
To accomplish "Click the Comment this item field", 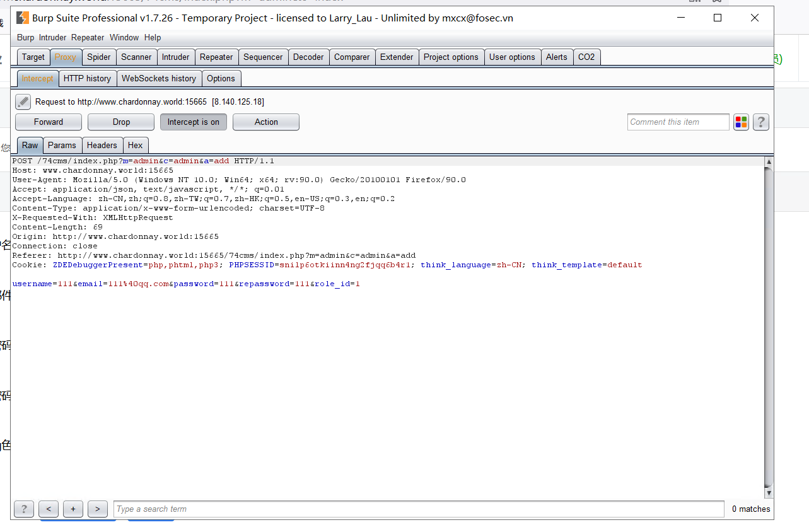I will pos(678,122).
